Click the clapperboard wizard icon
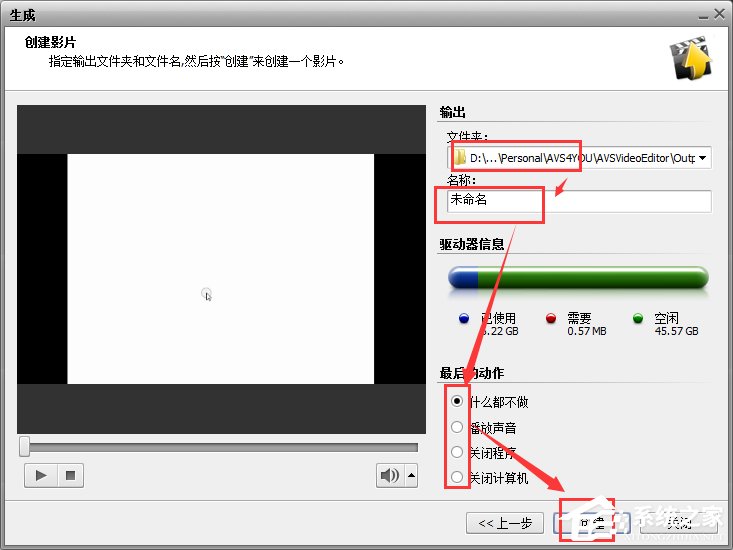Viewport: 733px width, 550px height. [x=691, y=58]
